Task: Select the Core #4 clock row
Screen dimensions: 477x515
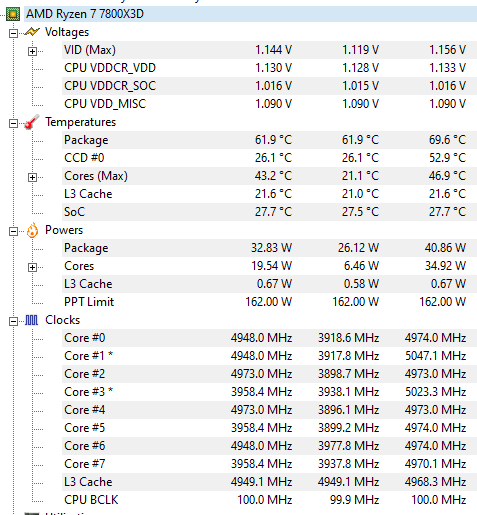Action: point(269,410)
